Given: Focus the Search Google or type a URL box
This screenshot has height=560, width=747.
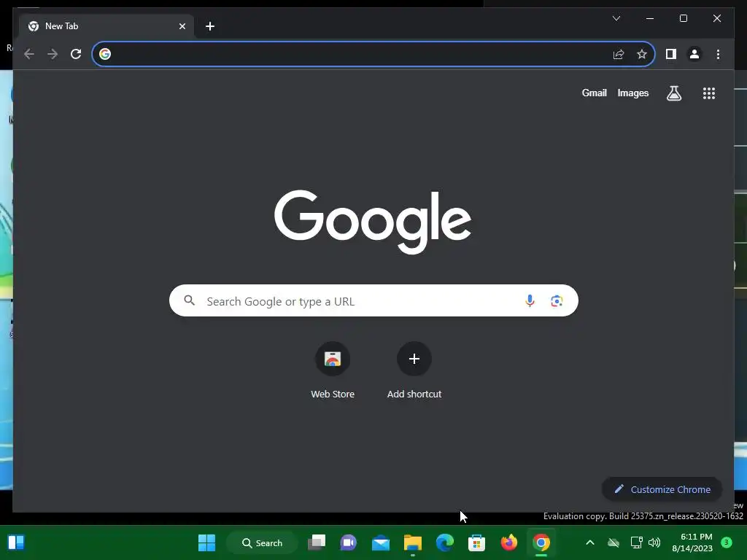Looking at the screenshot, I should point(373,301).
